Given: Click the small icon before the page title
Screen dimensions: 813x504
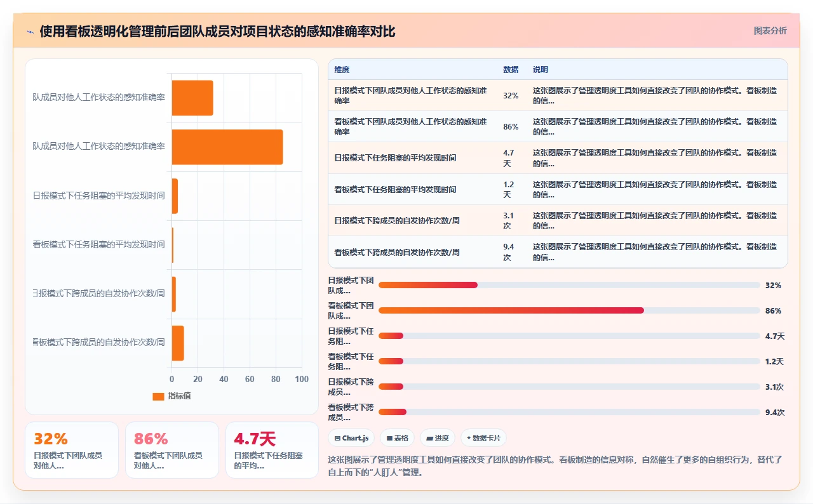Looking at the screenshot, I should coord(30,31).
